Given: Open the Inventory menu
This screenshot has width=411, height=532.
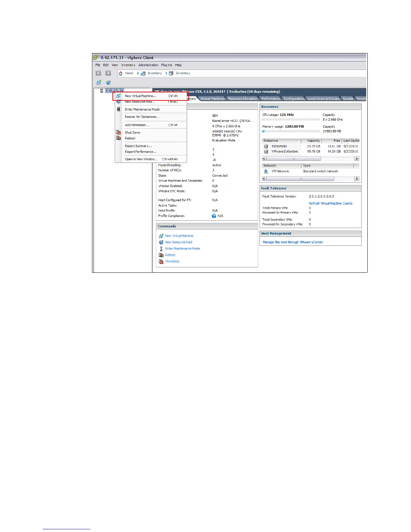Looking at the screenshot, I should [x=128, y=65].
